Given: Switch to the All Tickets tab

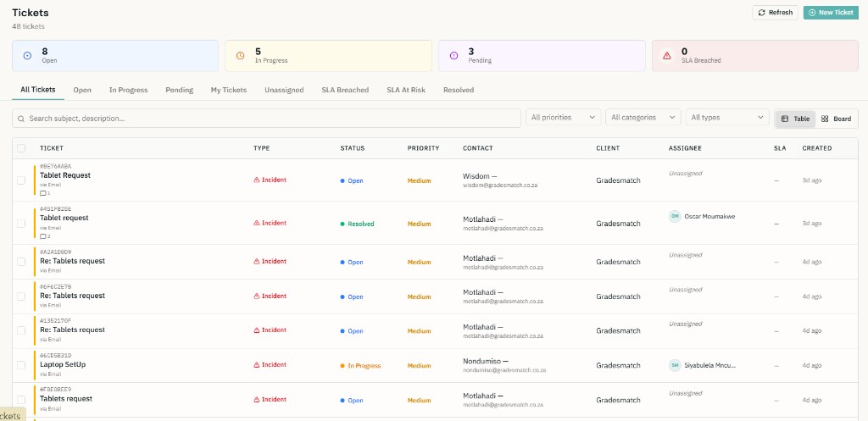Looking at the screenshot, I should point(38,90).
